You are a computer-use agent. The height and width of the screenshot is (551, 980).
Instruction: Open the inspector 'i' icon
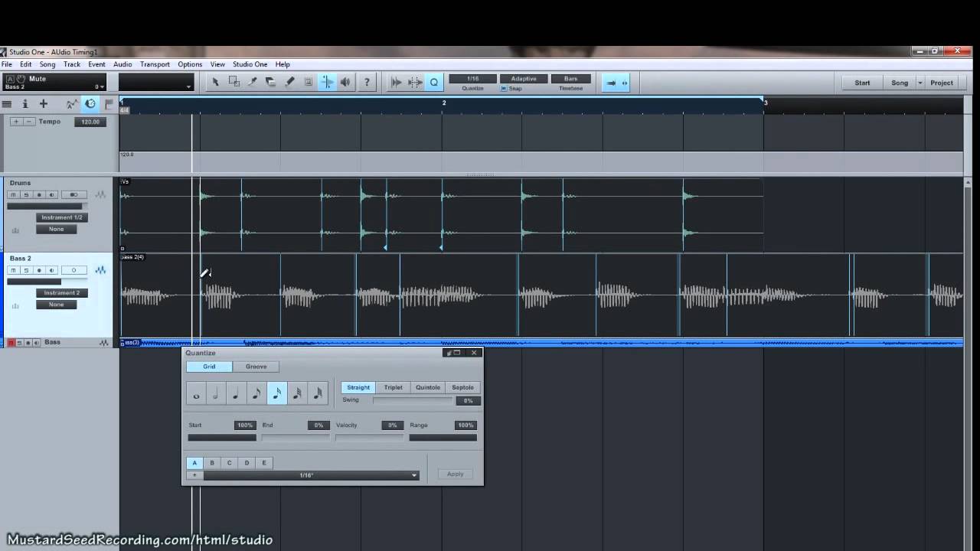(x=25, y=103)
